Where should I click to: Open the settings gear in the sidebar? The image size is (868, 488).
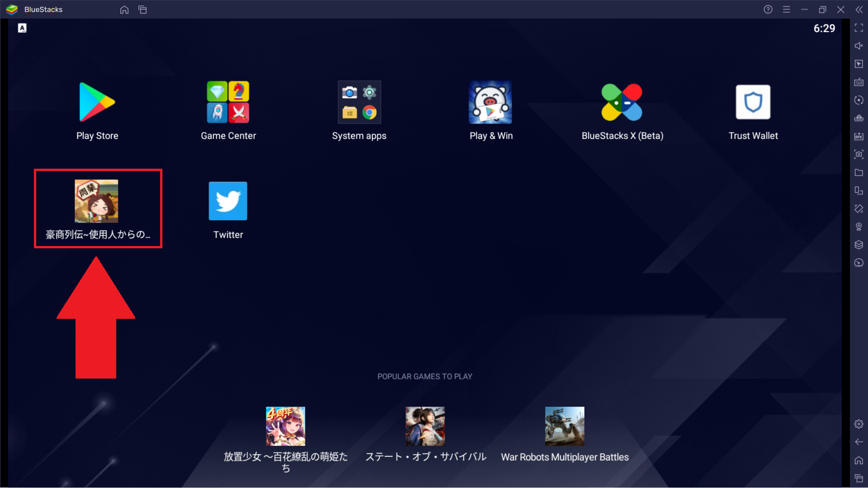point(859,424)
